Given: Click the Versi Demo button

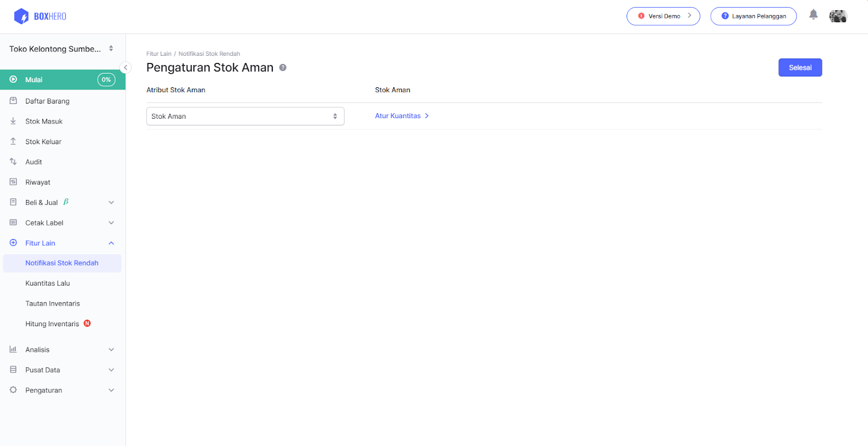Looking at the screenshot, I should (663, 16).
